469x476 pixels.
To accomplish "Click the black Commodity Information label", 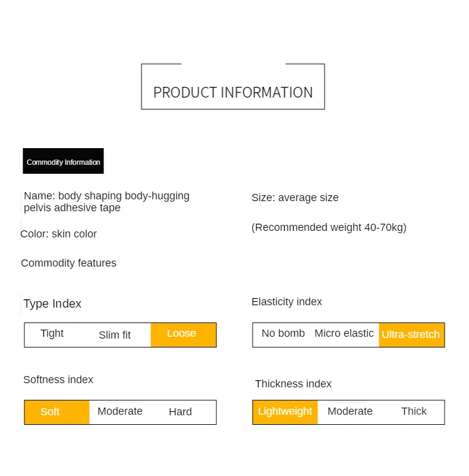I will [x=63, y=161].
